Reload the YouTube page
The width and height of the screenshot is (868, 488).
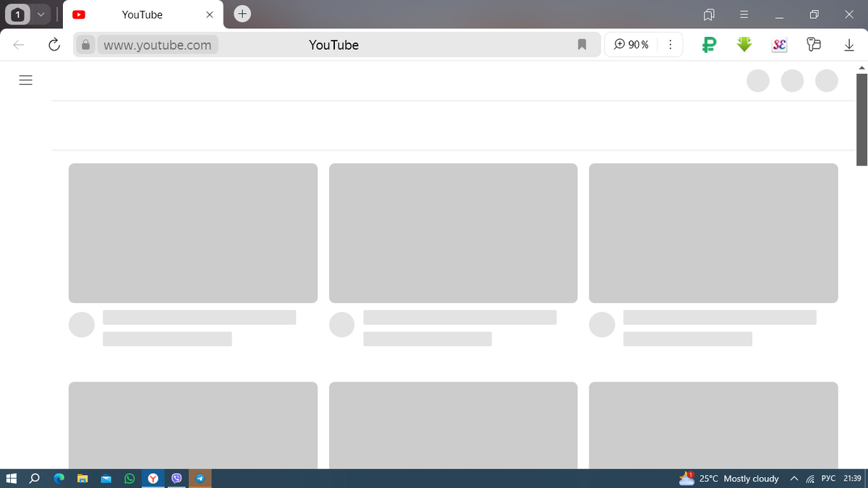[54, 45]
